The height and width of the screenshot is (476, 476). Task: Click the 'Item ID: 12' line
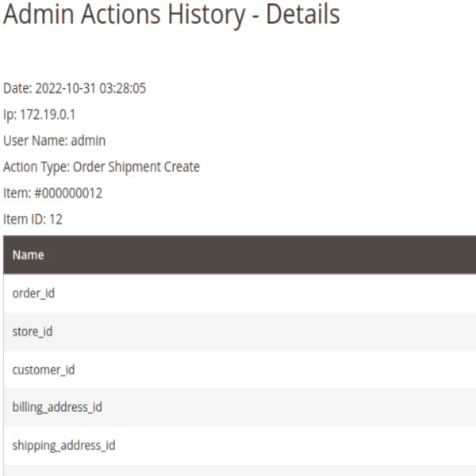click(x=33, y=220)
